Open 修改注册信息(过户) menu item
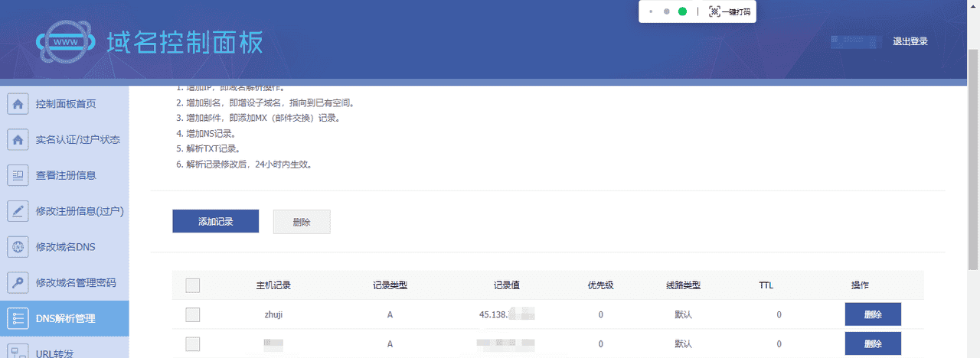This screenshot has width=980, height=358. pyautogui.click(x=64, y=211)
